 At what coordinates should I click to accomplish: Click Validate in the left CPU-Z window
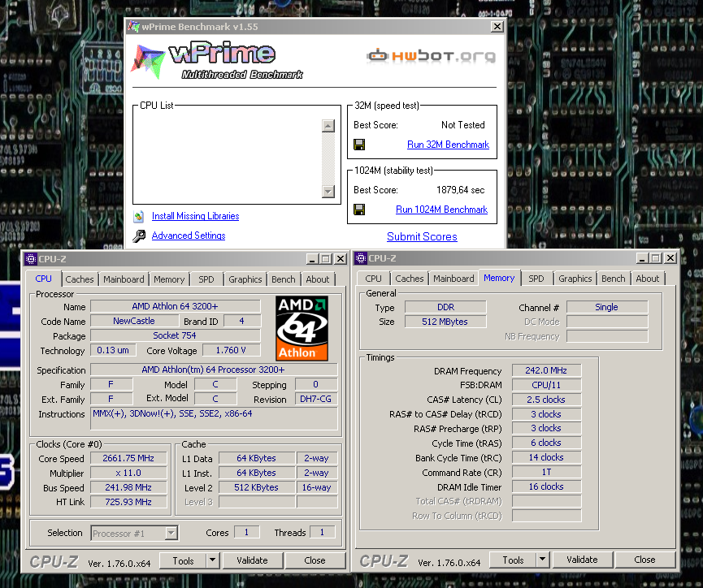click(x=253, y=560)
